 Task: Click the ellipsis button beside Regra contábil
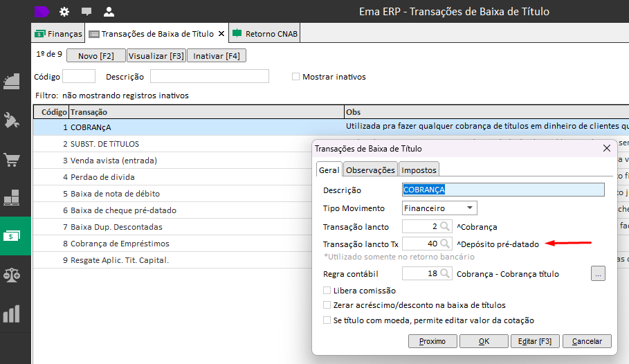(x=598, y=274)
